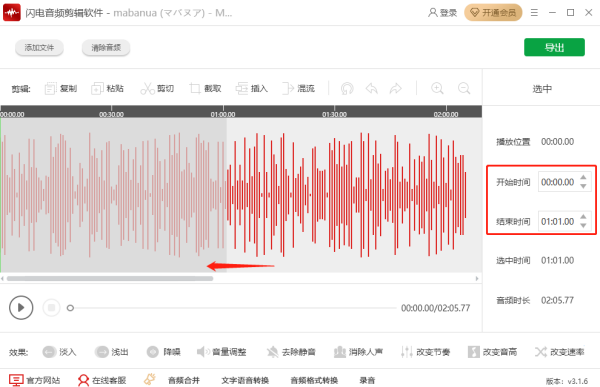Redo the edit with right arrow

coord(395,88)
